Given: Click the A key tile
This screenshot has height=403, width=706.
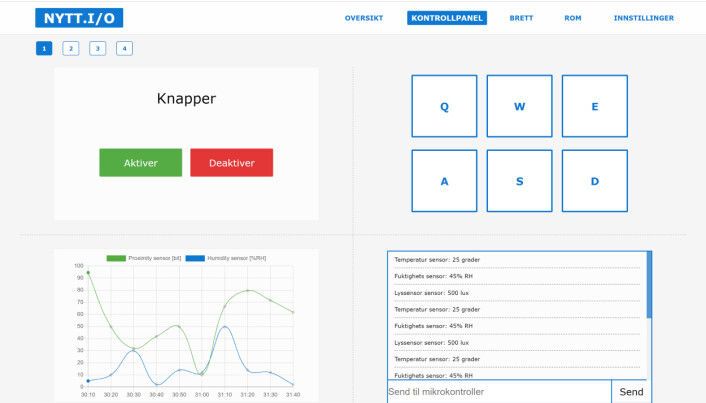Looking at the screenshot, I should (x=444, y=181).
